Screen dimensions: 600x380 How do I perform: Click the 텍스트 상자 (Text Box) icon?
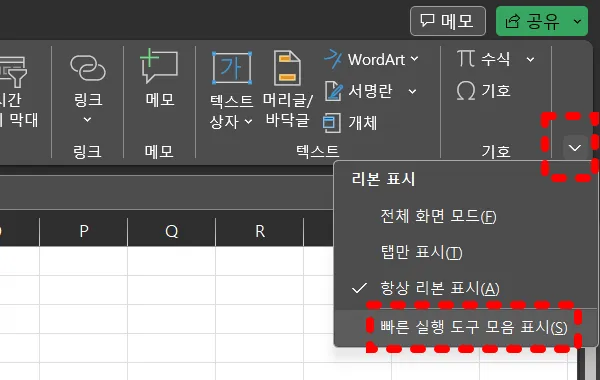click(232, 68)
